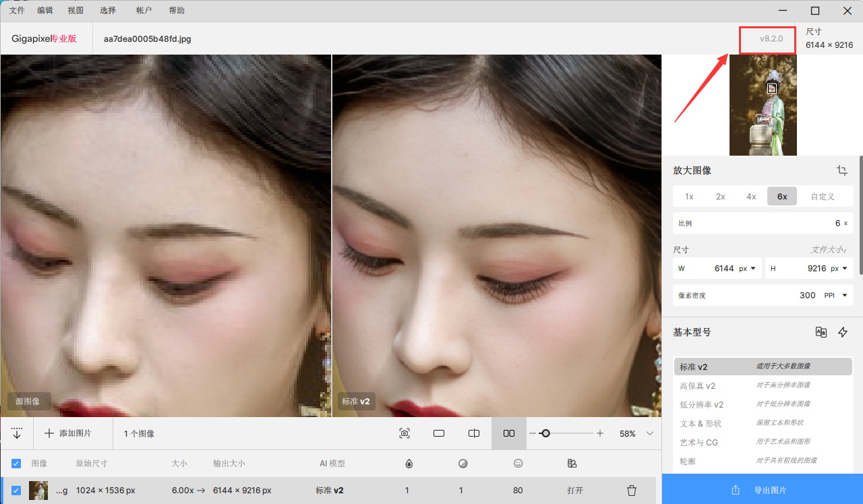
Task: Select the 轮廓 model
Action: 763,461
